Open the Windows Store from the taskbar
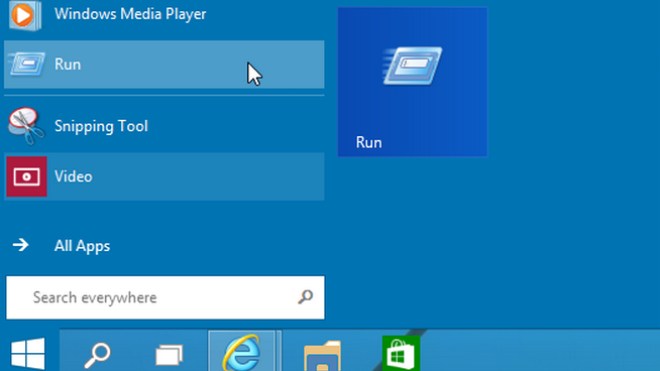This screenshot has width=660, height=371. click(x=401, y=353)
